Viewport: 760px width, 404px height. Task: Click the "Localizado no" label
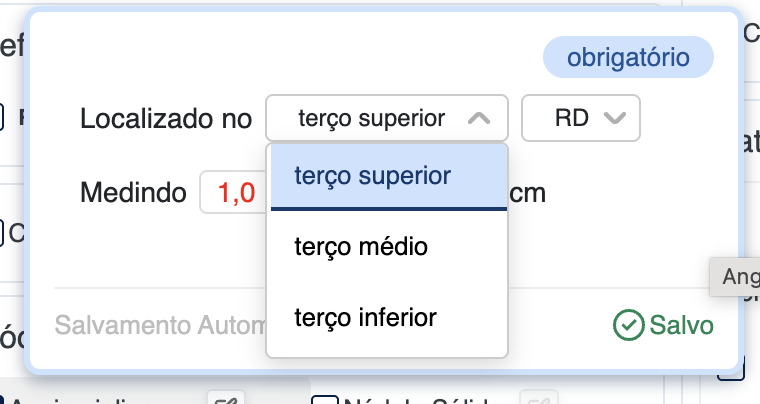click(166, 119)
